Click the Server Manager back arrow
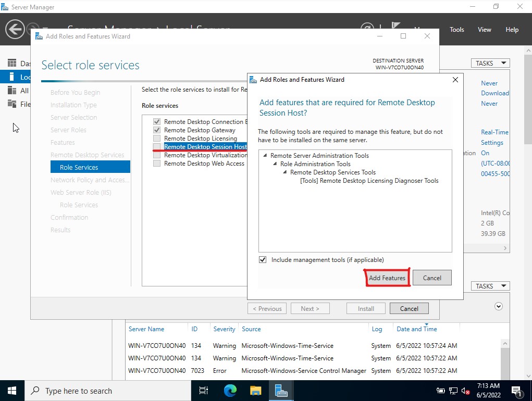This screenshot has height=401, width=532. pyautogui.click(x=15, y=30)
